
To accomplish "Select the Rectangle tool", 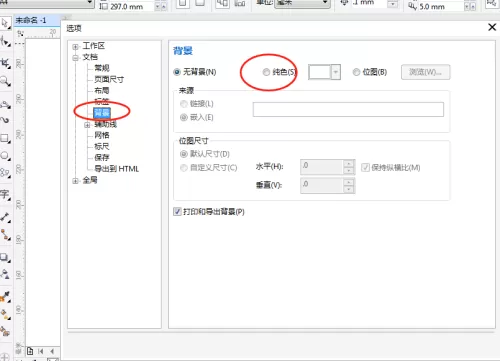I will (5, 138).
